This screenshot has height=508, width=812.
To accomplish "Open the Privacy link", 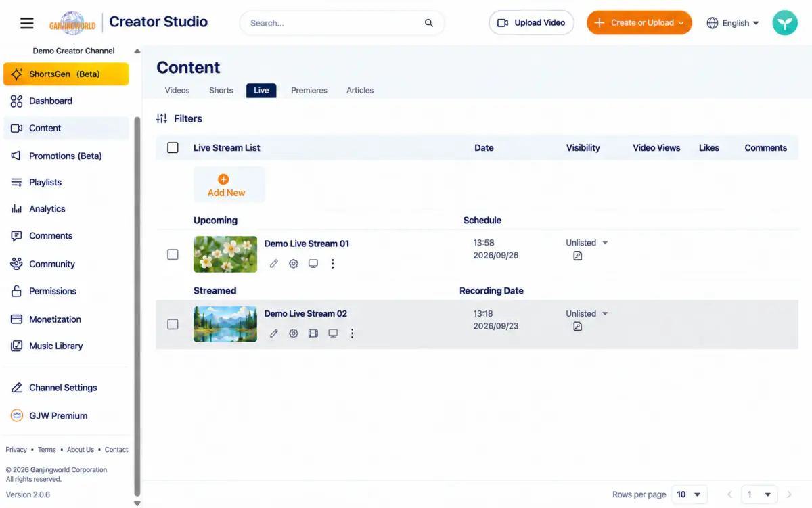I will point(16,450).
